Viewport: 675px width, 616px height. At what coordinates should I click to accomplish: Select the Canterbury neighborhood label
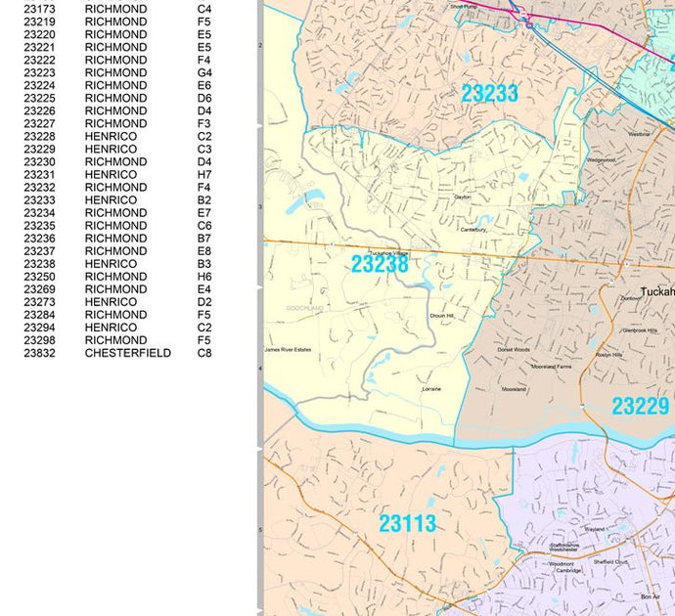click(x=474, y=230)
